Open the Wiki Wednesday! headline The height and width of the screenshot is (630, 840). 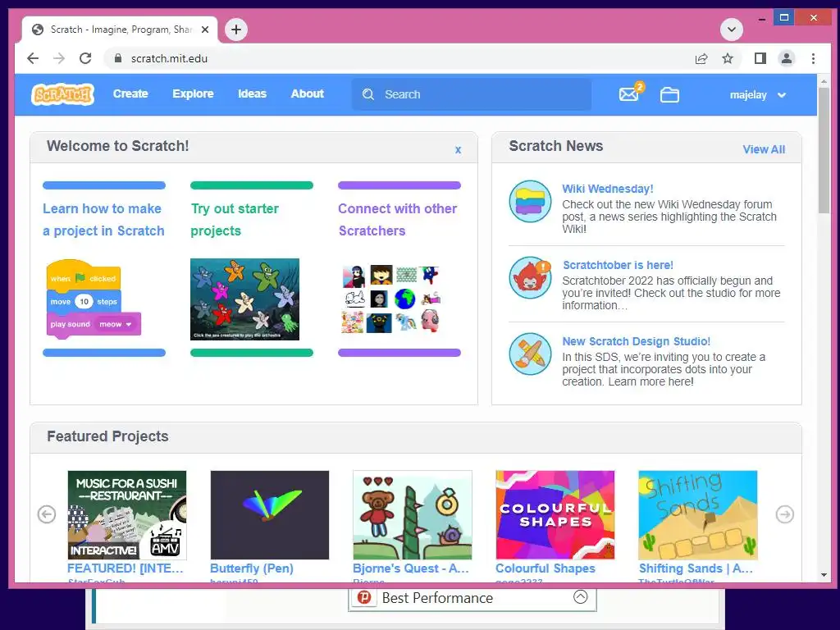pyautogui.click(x=608, y=189)
